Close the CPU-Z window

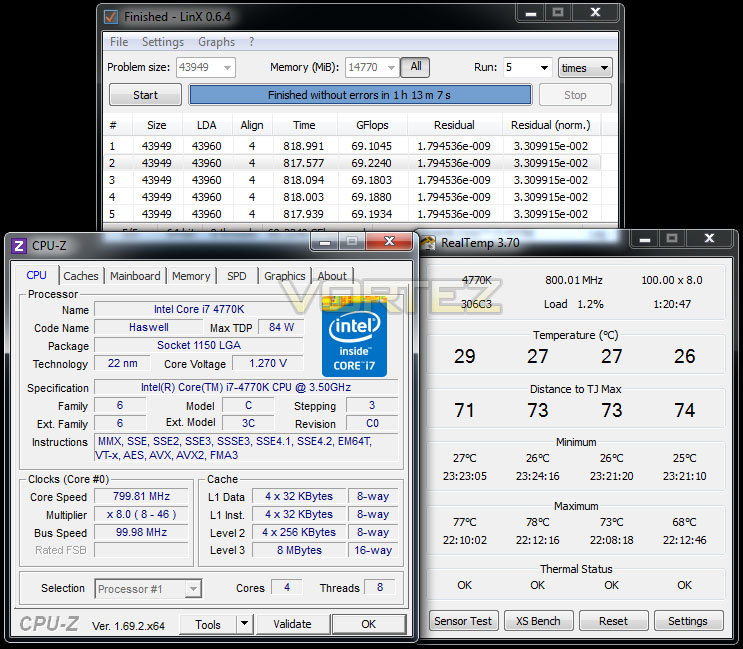coord(389,242)
